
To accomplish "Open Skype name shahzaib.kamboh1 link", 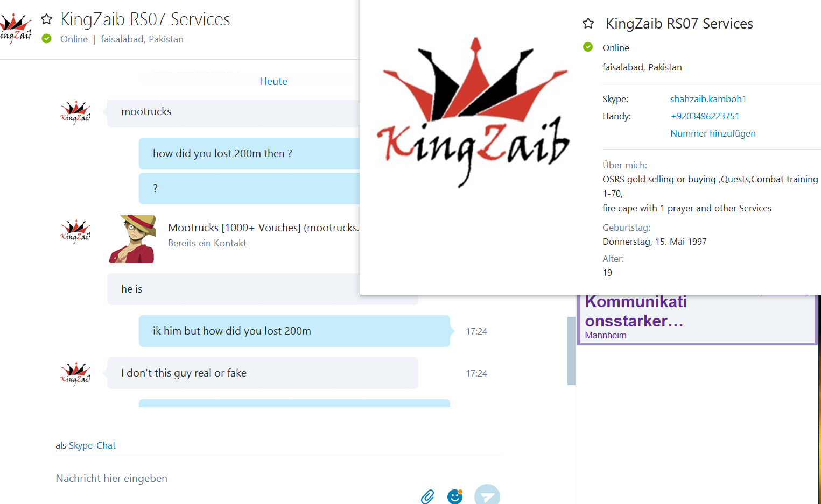I will [708, 99].
